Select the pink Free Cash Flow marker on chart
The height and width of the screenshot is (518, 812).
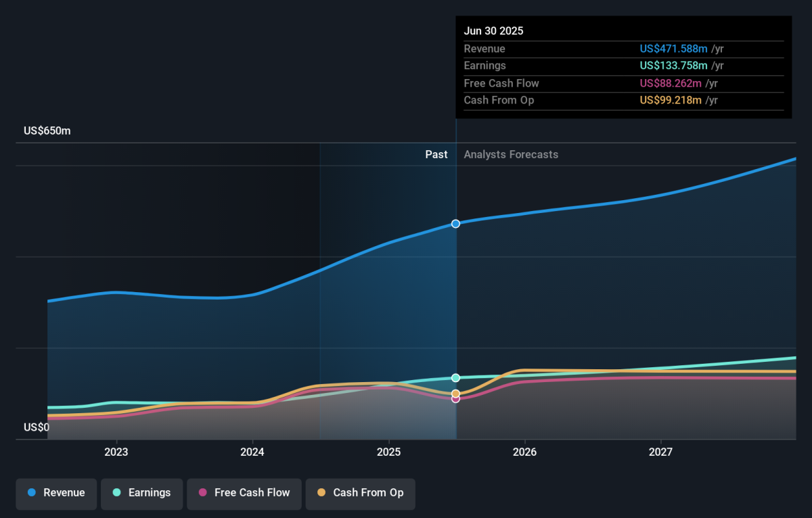tap(455, 399)
